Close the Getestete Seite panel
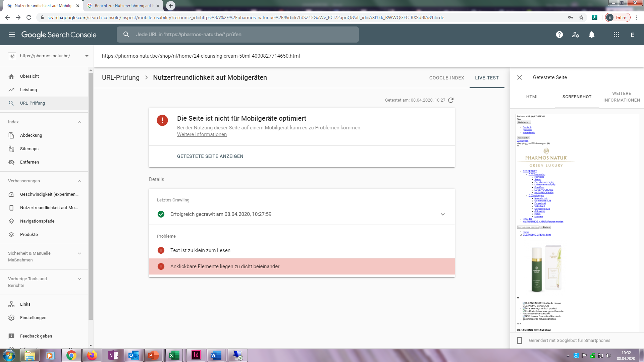The height and width of the screenshot is (362, 644). [520, 77]
